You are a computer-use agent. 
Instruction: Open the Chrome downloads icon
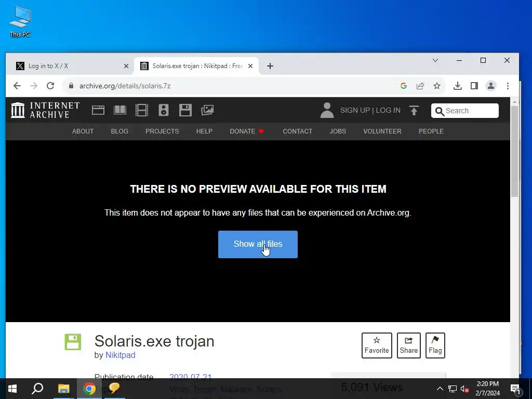[x=457, y=86]
